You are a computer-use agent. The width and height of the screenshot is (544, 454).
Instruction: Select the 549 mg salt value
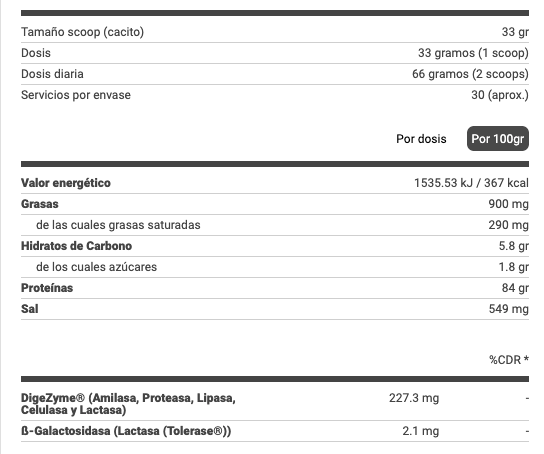tap(509, 309)
